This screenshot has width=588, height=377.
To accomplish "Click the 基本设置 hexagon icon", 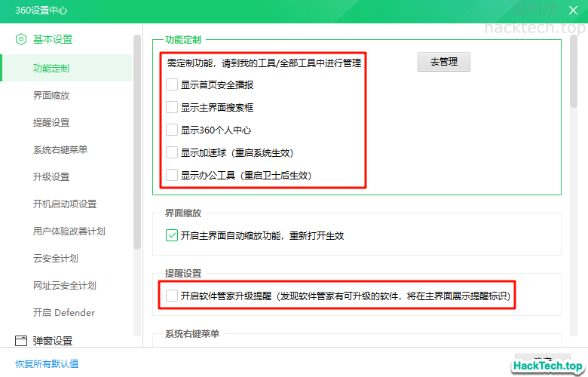I will (21, 39).
